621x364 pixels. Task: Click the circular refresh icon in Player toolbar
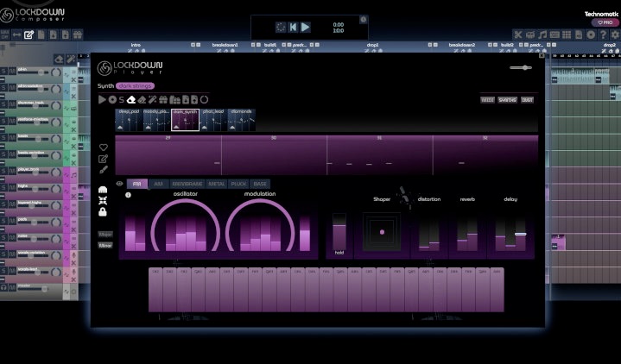(204, 100)
